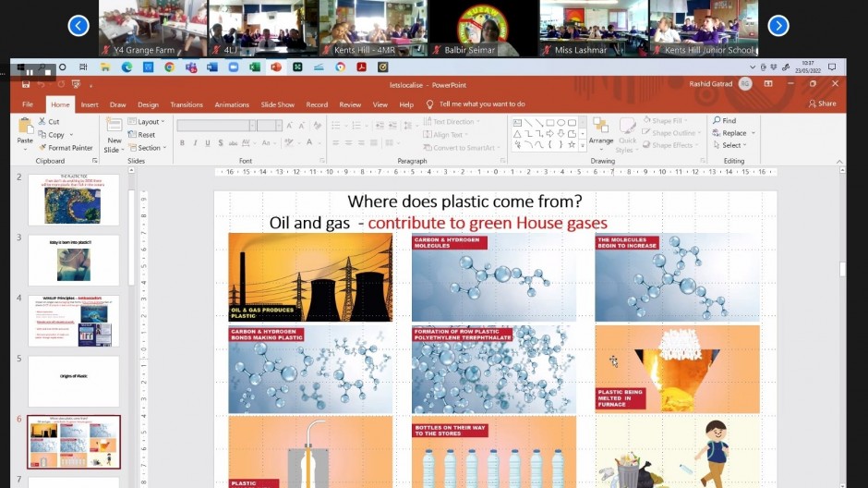Image resolution: width=868 pixels, height=488 pixels.
Task: Click next arrow in video participant gallery
Action: [x=778, y=26]
